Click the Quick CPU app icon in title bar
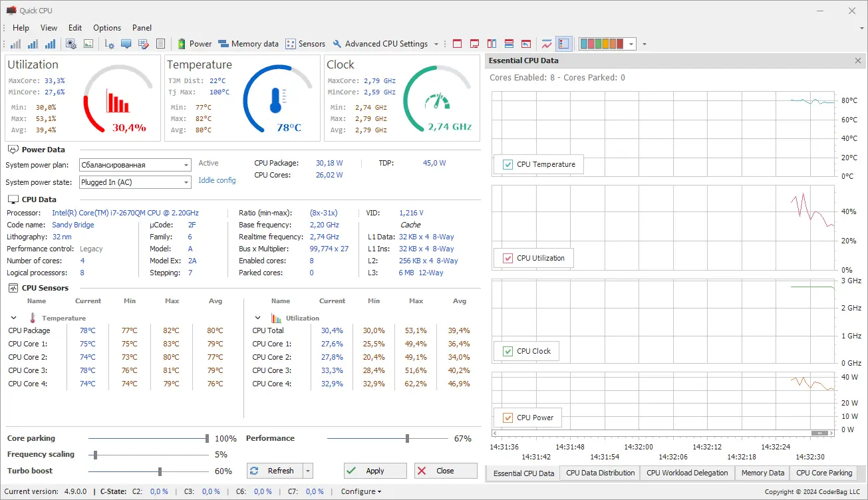The height and width of the screenshot is (500, 868). (x=11, y=10)
